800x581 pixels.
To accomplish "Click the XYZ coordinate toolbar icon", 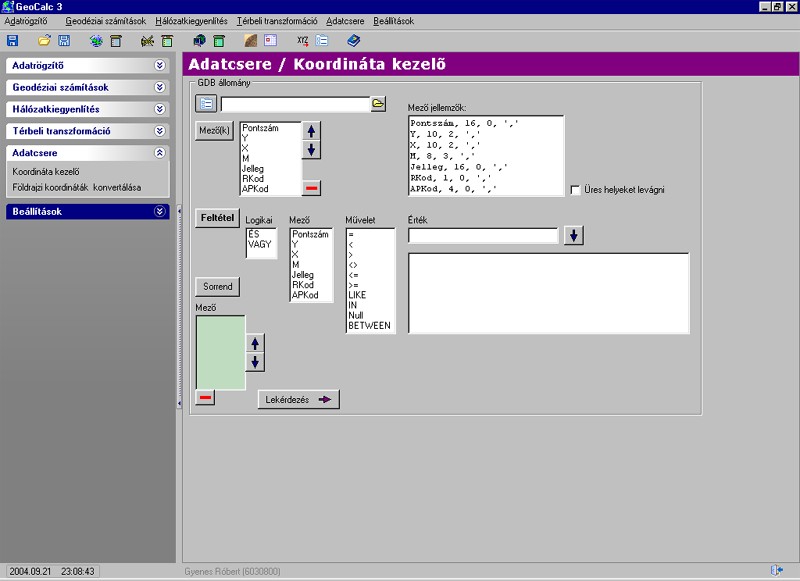I will [303, 40].
